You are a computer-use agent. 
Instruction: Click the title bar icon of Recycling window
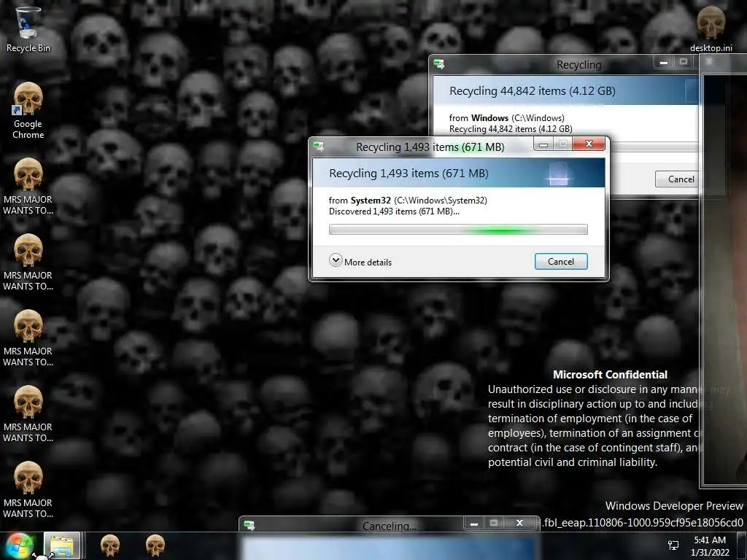pos(438,64)
